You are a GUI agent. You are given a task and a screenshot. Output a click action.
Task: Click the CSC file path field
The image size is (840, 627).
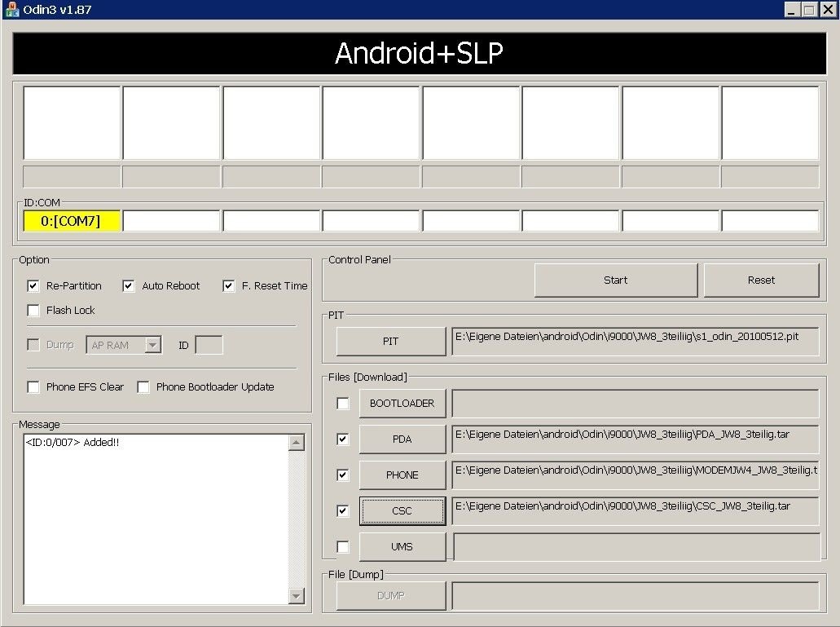tap(635, 510)
